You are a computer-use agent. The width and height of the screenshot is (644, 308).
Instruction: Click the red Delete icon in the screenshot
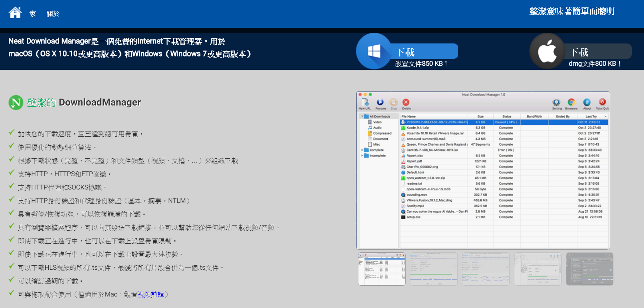tap(406, 104)
